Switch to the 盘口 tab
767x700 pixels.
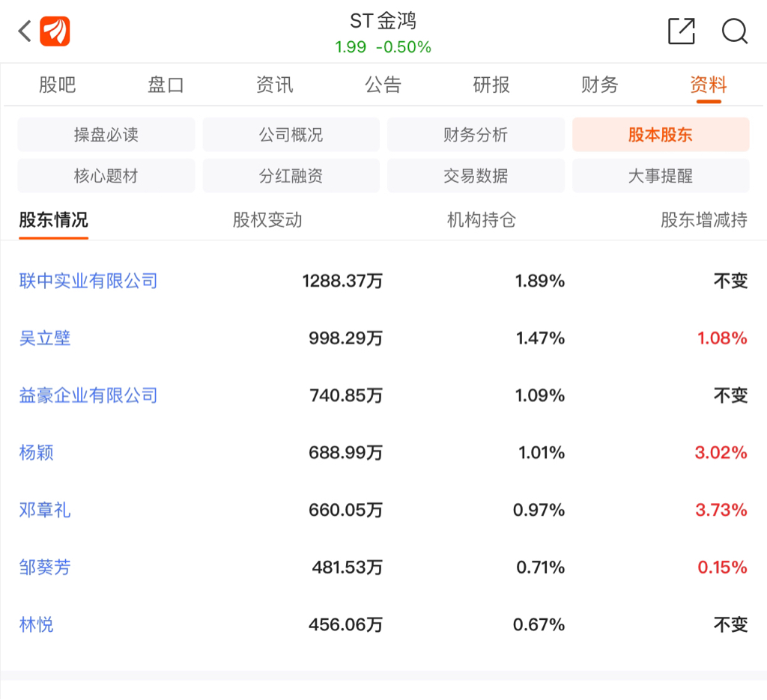click(x=166, y=85)
